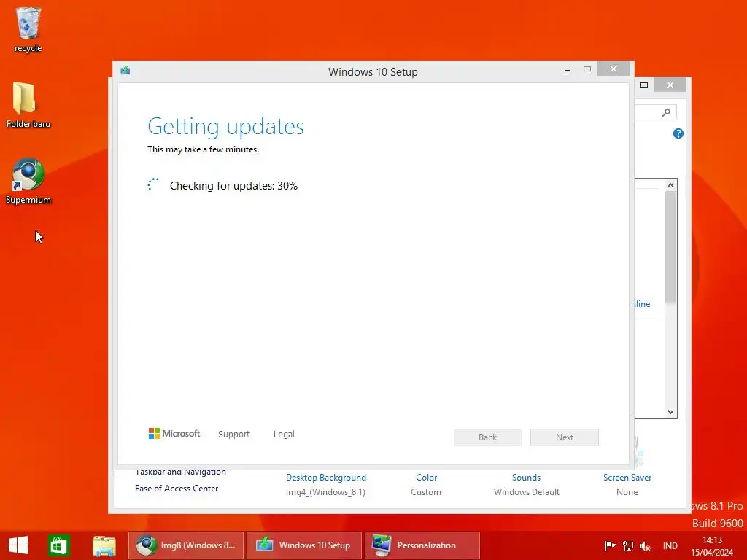This screenshot has height=560, width=747.
Task: Click the Personalization search input field
Action: click(x=655, y=112)
